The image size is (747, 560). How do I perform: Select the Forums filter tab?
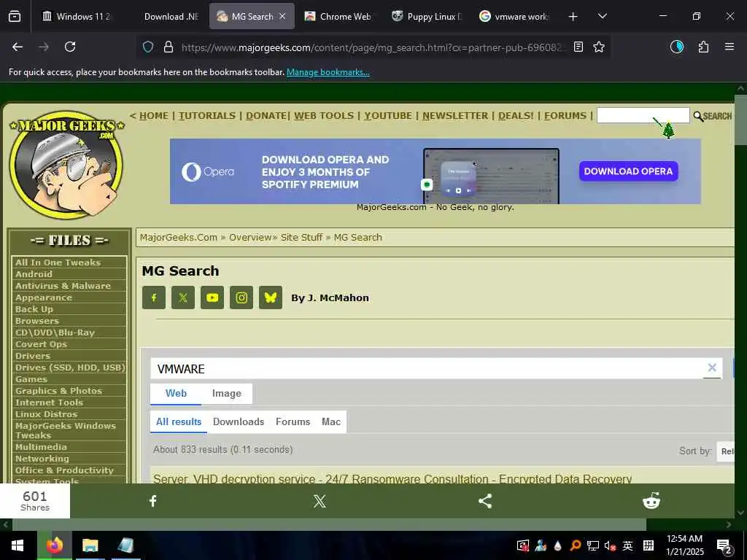293,422
